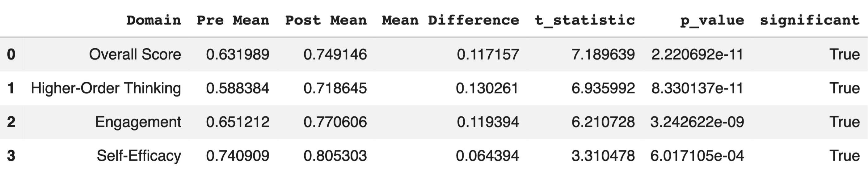Select row index 0
Image resolution: width=868 pixels, height=169 pixels.
tap(11, 54)
